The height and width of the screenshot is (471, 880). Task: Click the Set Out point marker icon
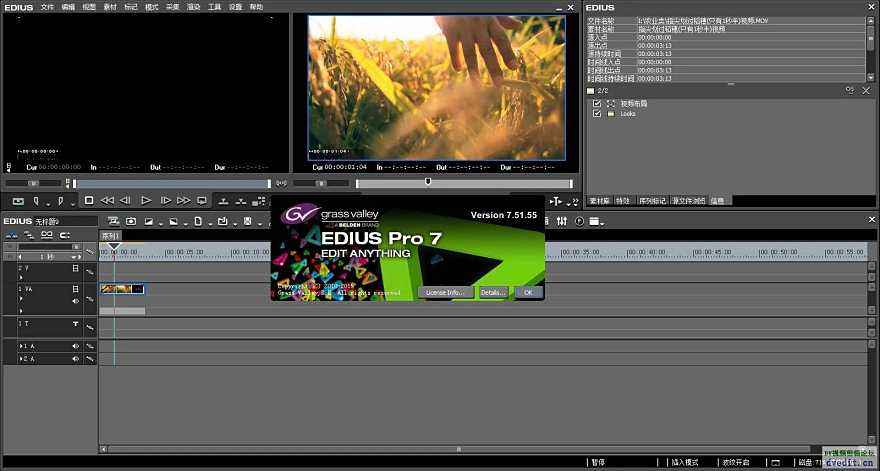coord(61,200)
